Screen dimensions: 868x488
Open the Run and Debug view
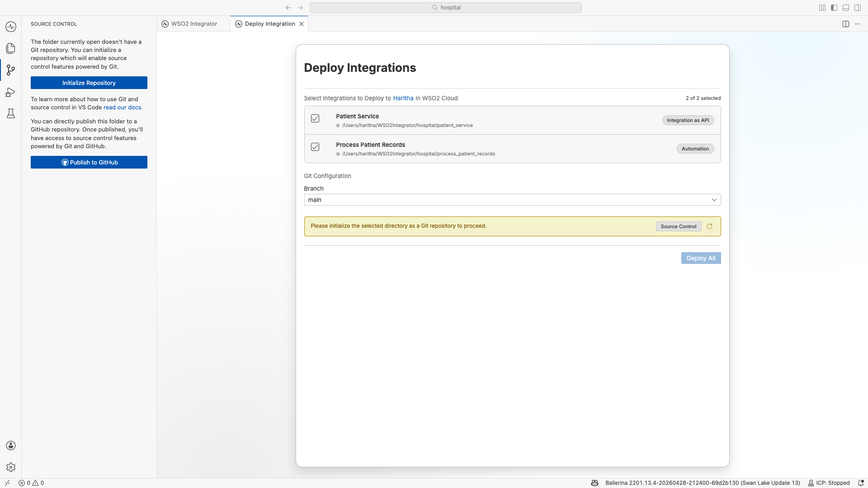pyautogui.click(x=11, y=92)
